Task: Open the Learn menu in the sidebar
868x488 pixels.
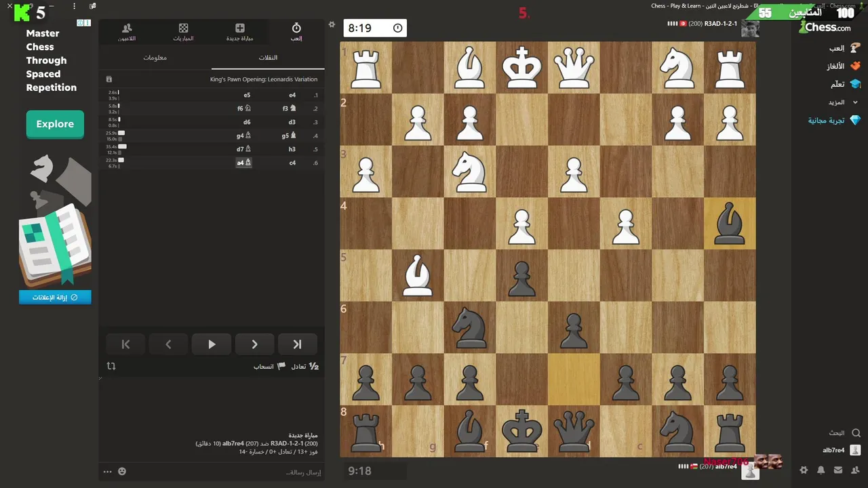Action: tap(844, 84)
